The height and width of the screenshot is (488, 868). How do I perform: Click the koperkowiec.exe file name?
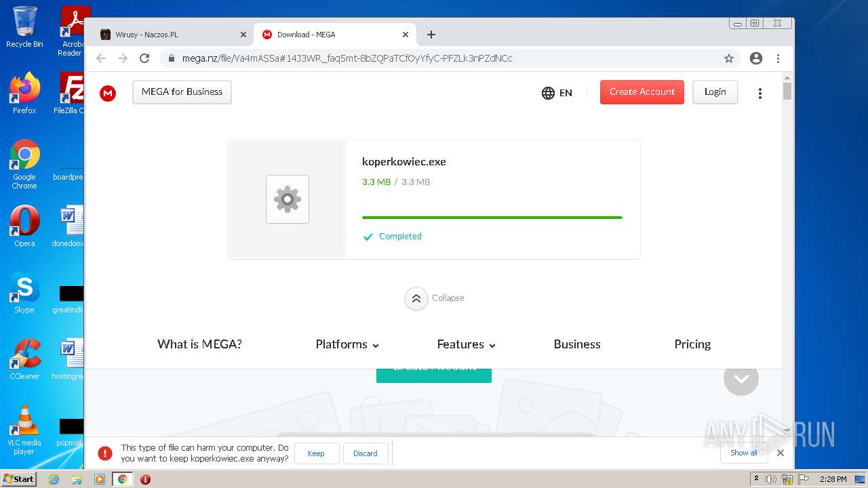[404, 162]
